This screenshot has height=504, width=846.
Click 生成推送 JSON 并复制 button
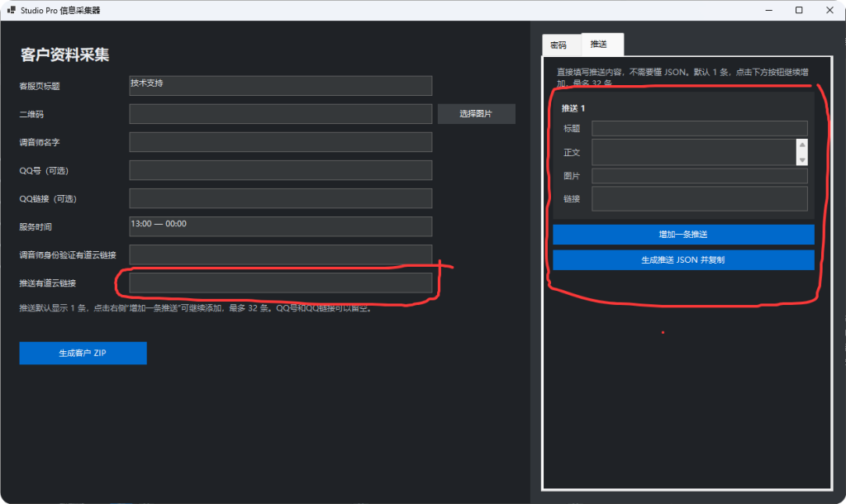683,259
